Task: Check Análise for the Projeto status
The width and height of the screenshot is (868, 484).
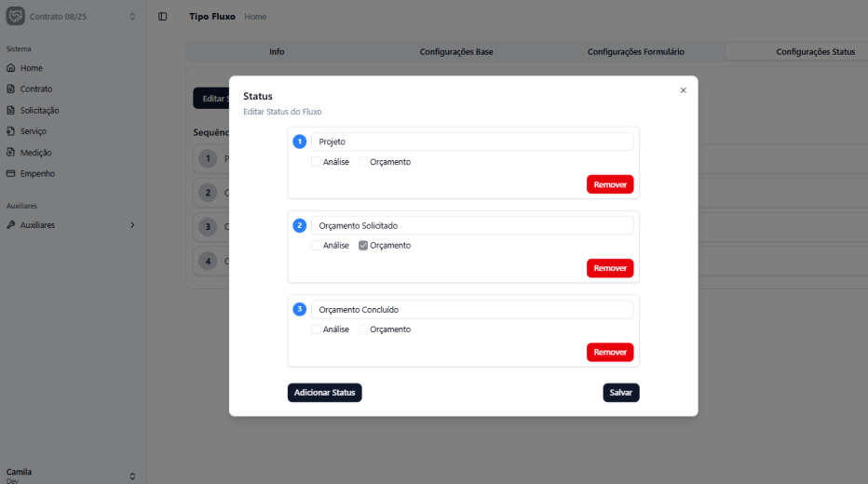Action: 316,162
